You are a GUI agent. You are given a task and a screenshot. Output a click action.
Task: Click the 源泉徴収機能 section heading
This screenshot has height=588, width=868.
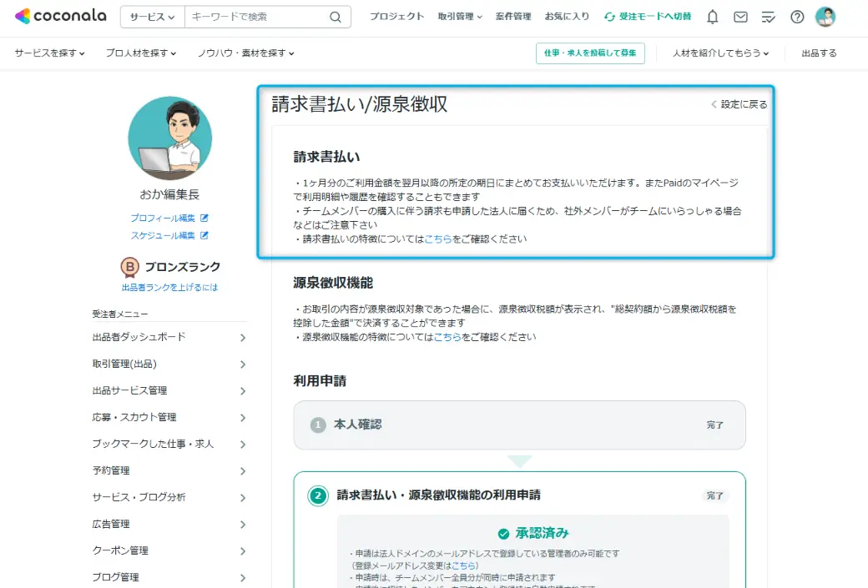click(x=333, y=284)
